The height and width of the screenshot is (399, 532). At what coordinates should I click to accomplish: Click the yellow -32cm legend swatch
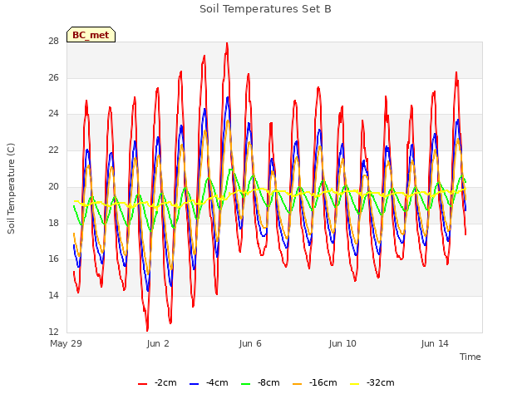tap(354, 384)
